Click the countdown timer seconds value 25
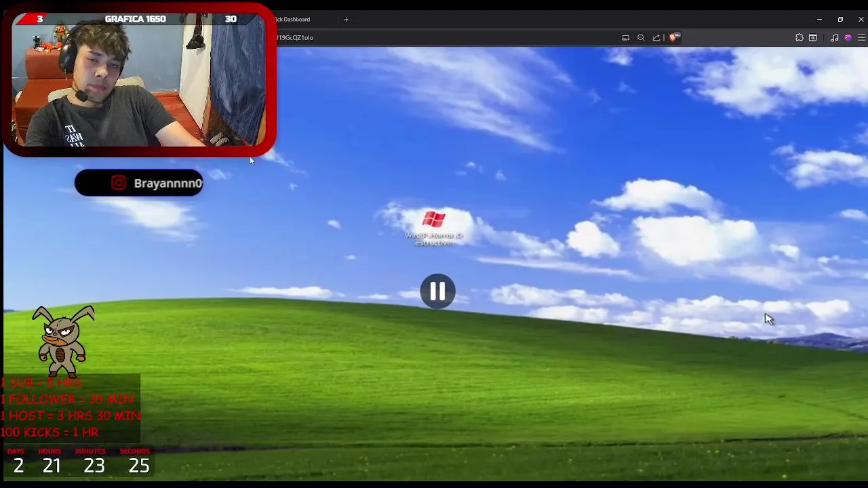Image resolution: width=868 pixels, height=488 pixels. click(x=139, y=466)
